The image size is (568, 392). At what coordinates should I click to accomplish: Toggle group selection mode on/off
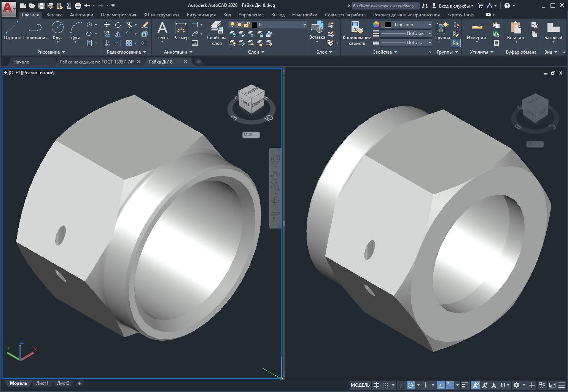pos(456,43)
